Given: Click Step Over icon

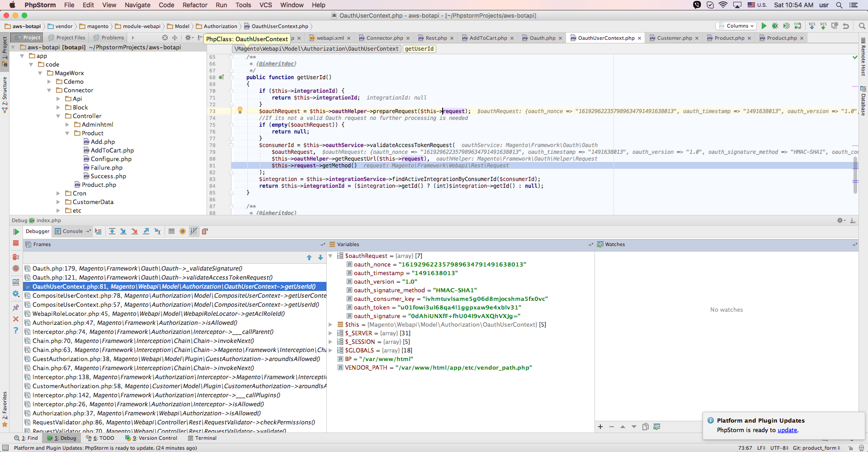Looking at the screenshot, I should click(112, 231).
